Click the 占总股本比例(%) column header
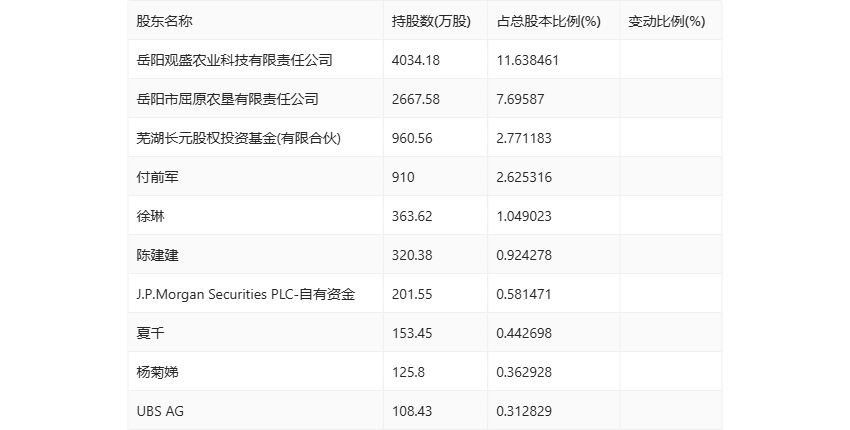 [x=549, y=21]
